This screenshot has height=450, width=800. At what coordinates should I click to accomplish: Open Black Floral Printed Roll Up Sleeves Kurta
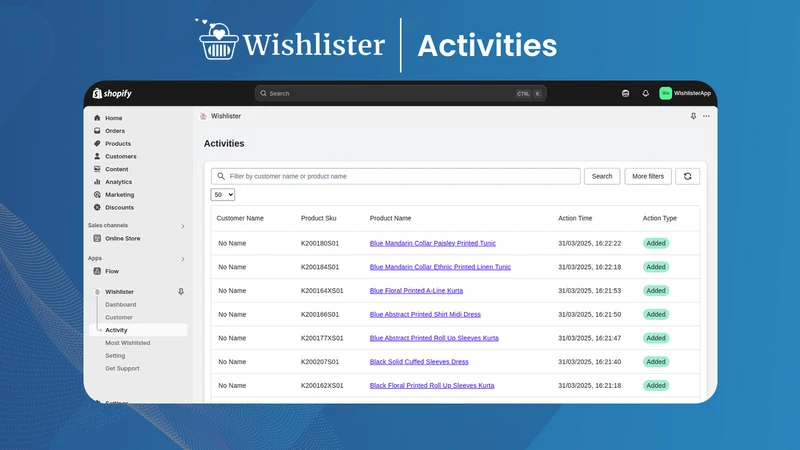(432, 386)
